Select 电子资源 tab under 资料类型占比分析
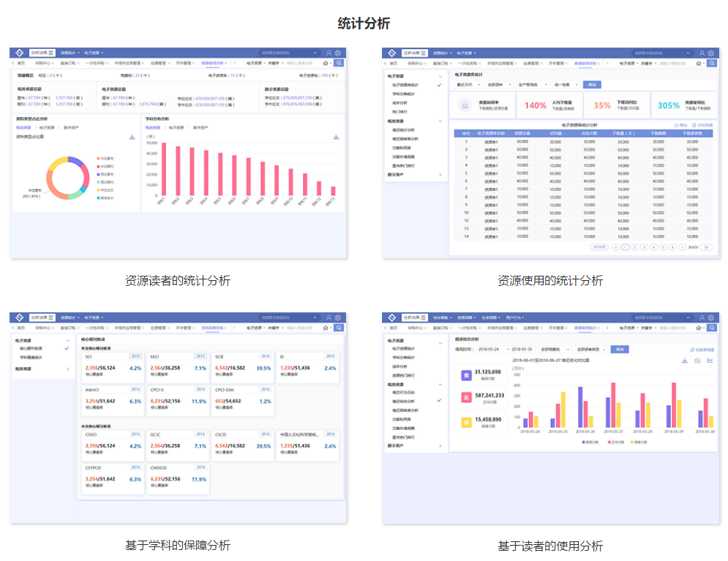 47,127
